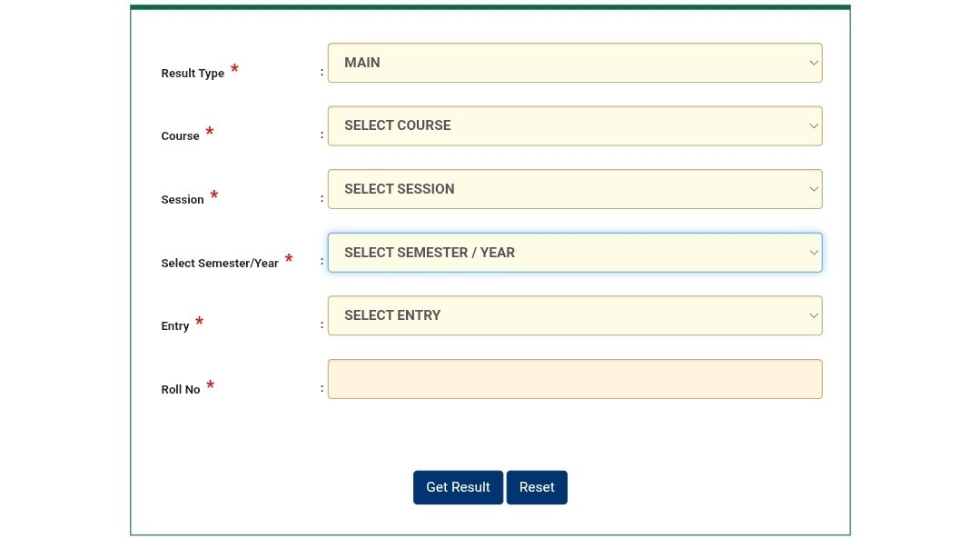Open the SELECT SESSION dropdown
Screen dimensions: 980x539
[x=574, y=189]
